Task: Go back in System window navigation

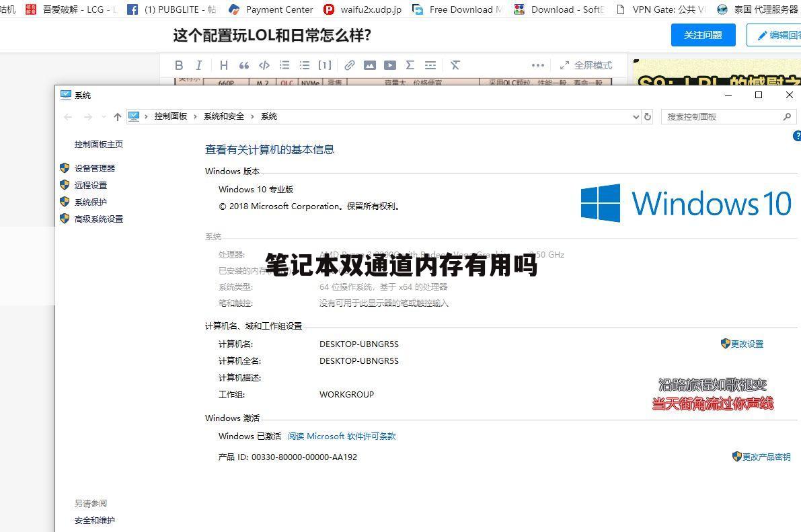Action: [68, 117]
